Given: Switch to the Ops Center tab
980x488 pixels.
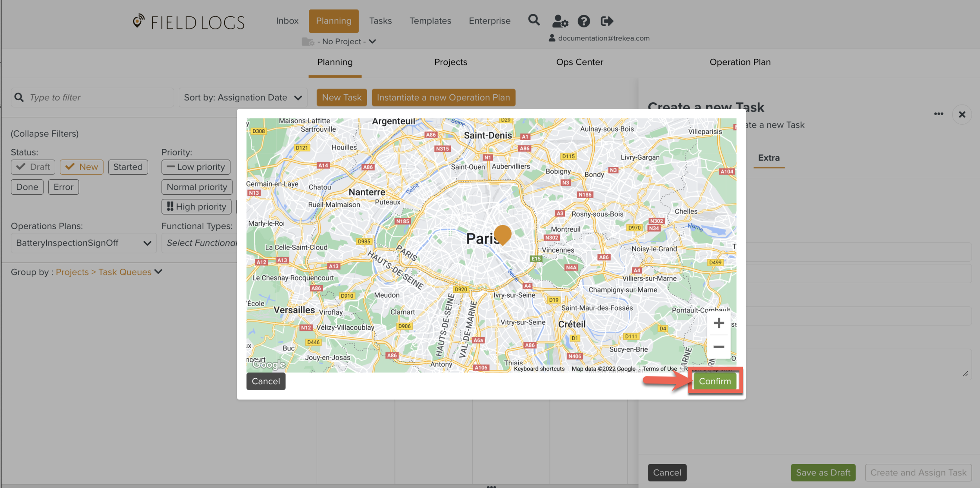Looking at the screenshot, I should click(579, 62).
